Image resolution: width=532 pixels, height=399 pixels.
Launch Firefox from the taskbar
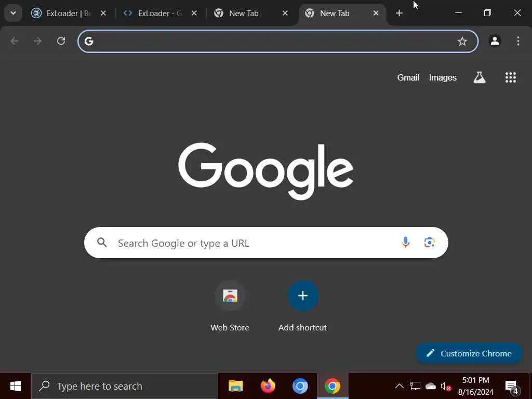click(x=268, y=386)
